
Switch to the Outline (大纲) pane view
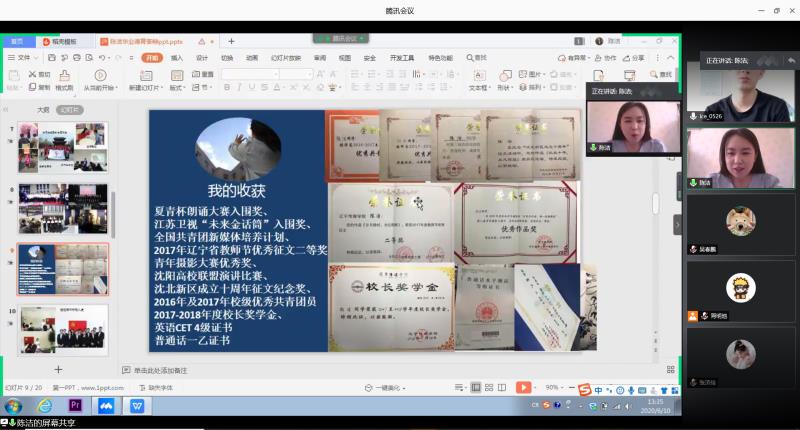[43, 110]
